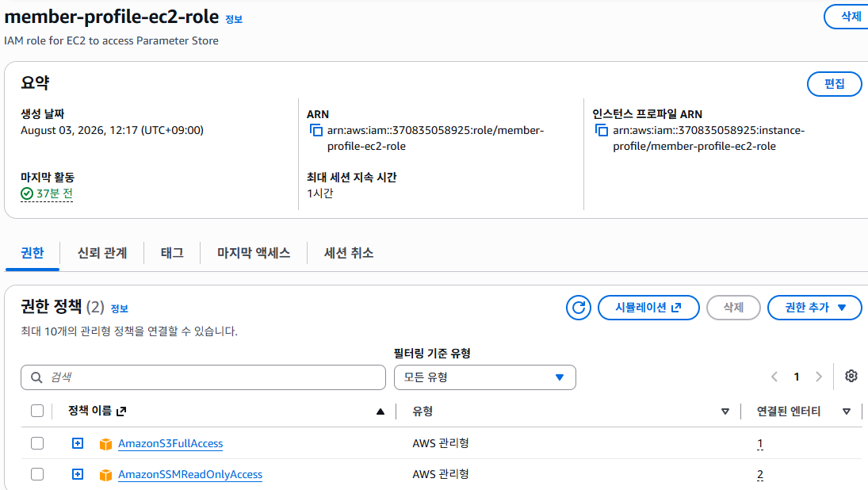Open the 시뮬레이션 policy simulator button
868x490 pixels.
coord(648,308)
